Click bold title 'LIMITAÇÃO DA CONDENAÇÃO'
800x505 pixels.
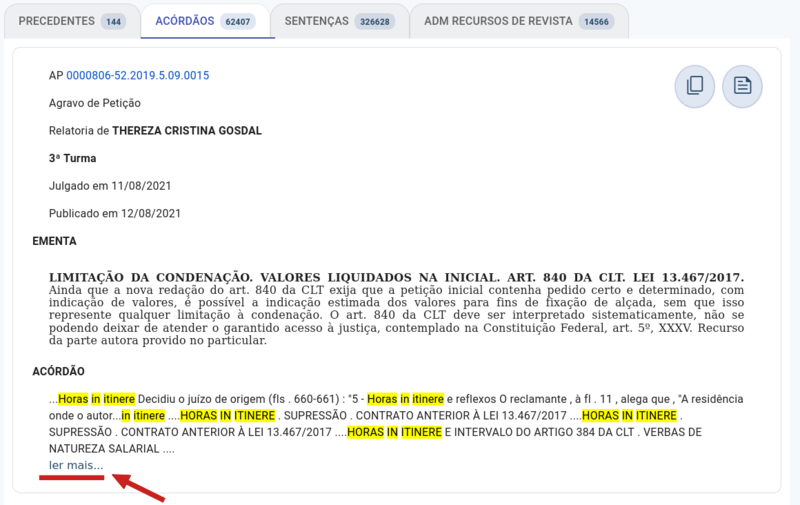(x=151, y=277)
